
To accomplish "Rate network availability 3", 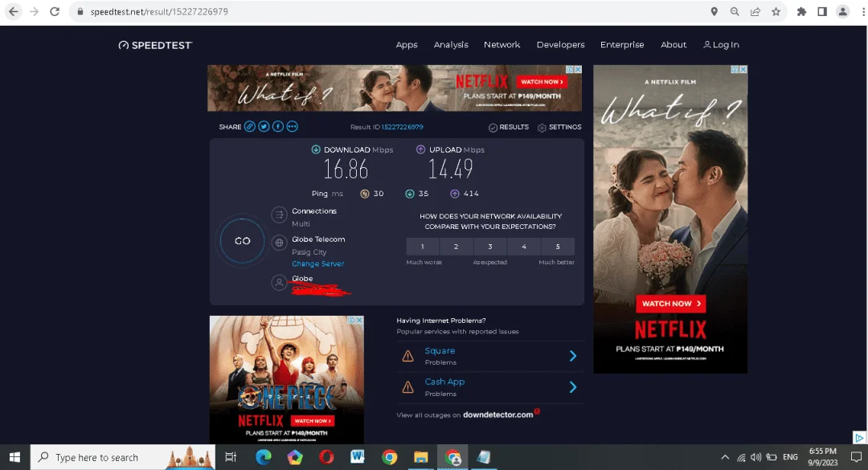I will [490, 247].
